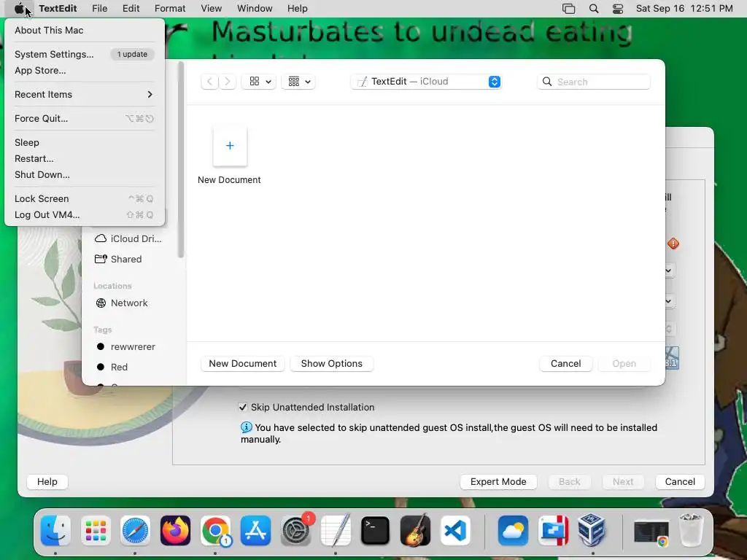Click the sidebar scrollbar in file dialog

coord(181,160)
